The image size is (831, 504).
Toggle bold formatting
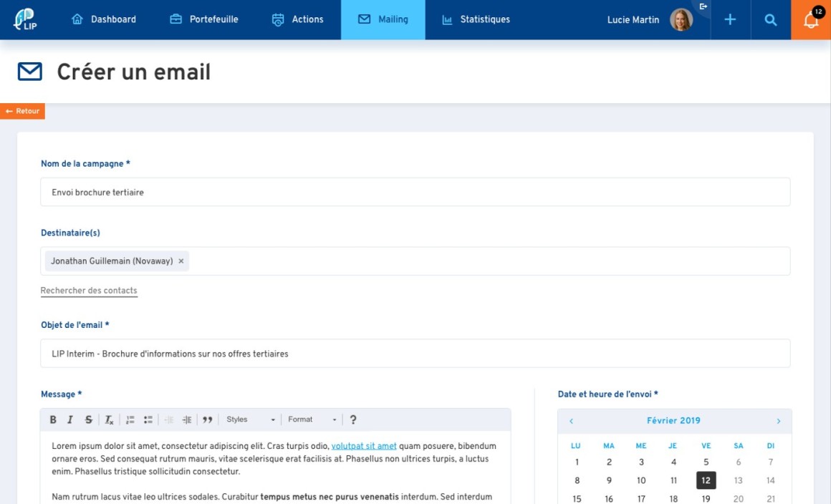click(x=53, y=420)
